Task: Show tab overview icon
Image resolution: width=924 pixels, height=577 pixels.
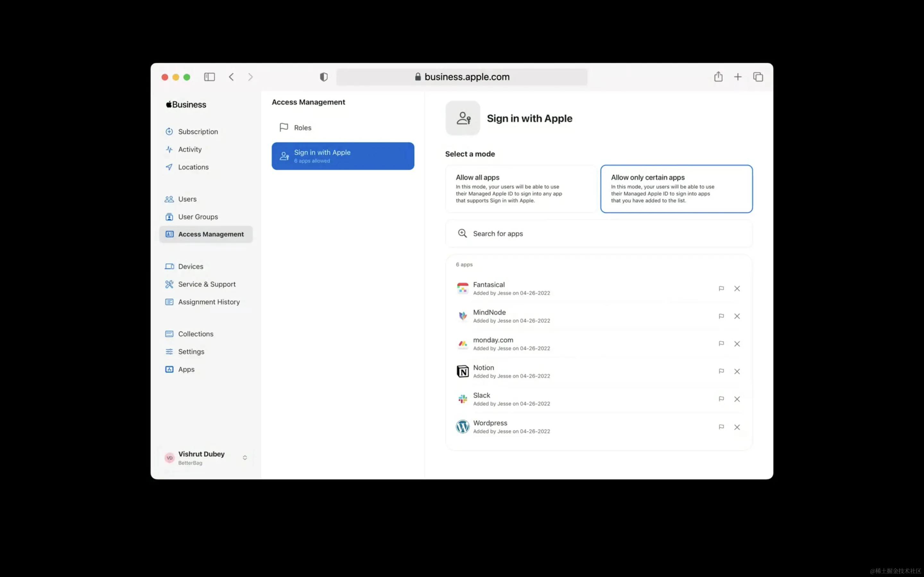Action: (758, 77)
